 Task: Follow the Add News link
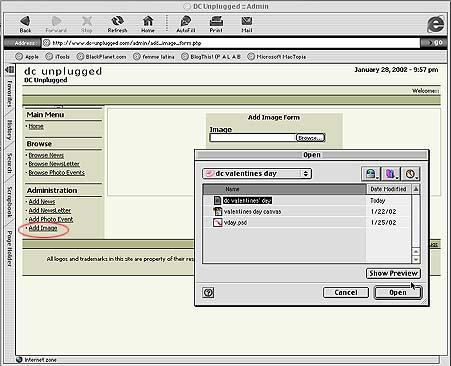point(42,202)
